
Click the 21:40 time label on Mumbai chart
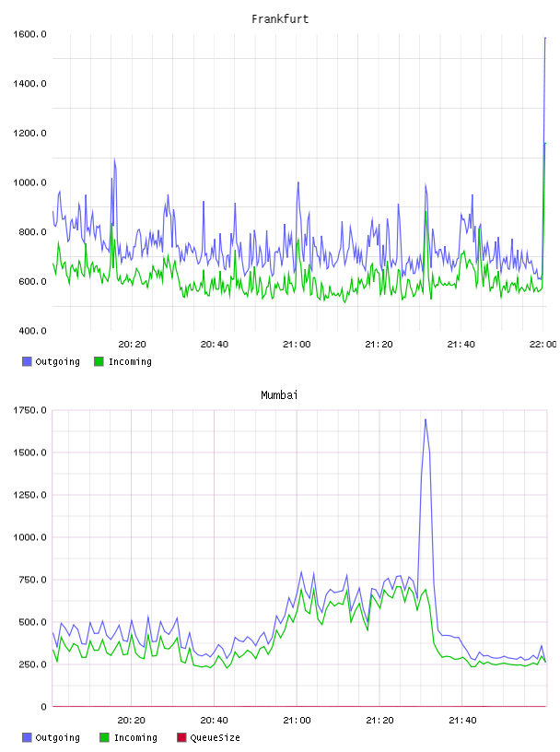[462, 720]
